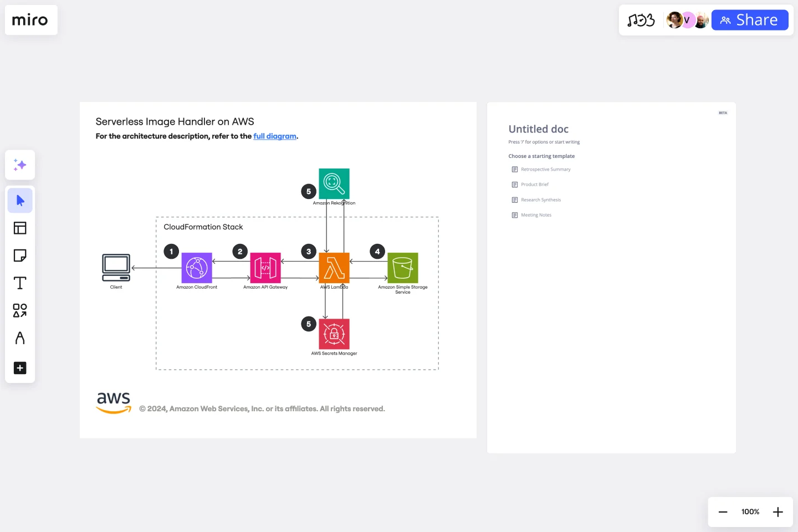Open the templates layout tool

(x=20, y=228)
